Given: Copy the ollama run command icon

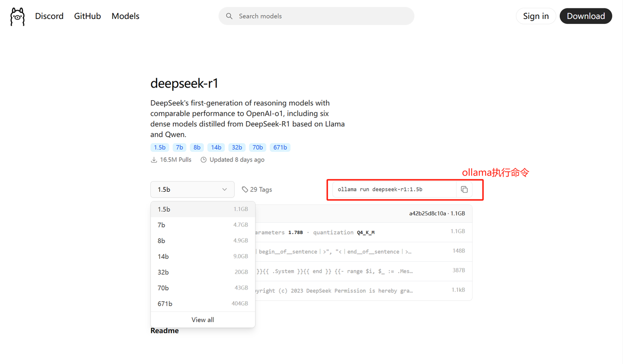Looking at the screenshot, I should point(464,189).
